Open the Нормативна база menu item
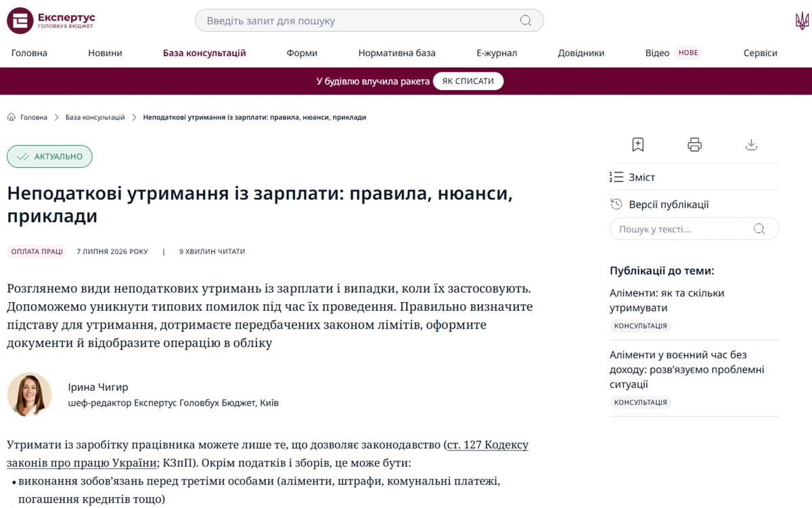The width and height of the screenshot is (812, 508). click(x=397, y=53)
